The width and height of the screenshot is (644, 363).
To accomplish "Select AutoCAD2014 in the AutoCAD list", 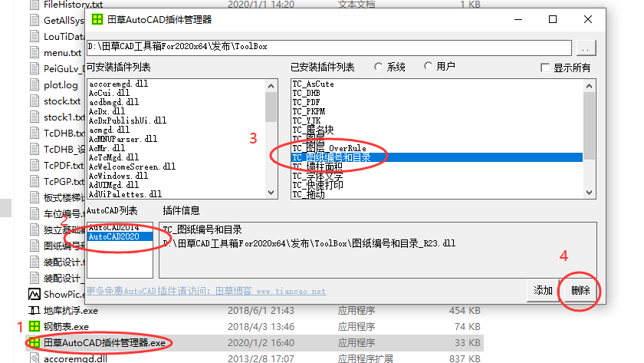I will click(120, 227).
